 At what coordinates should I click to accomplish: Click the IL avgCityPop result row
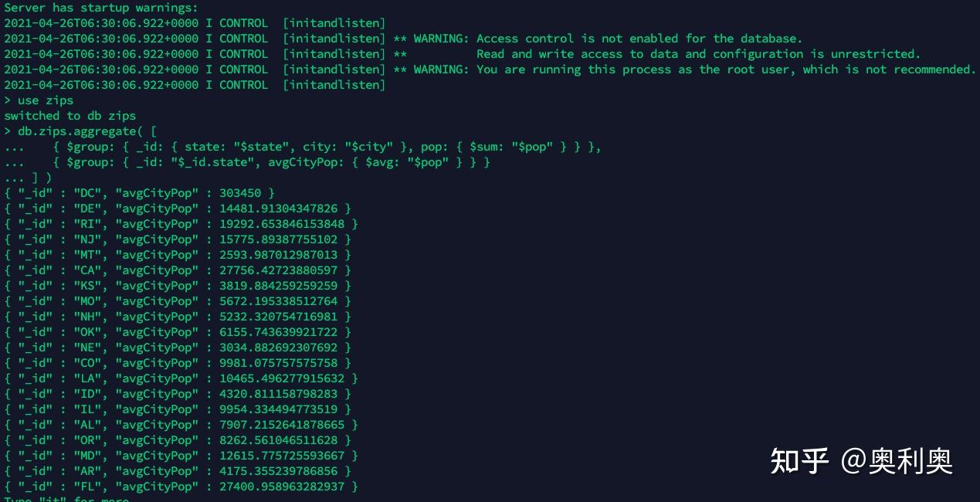178,409
